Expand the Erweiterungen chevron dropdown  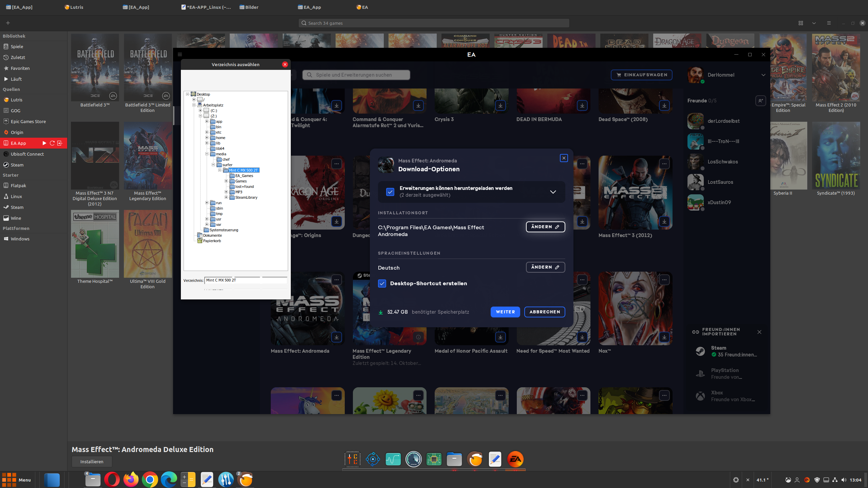click(553, 192)
